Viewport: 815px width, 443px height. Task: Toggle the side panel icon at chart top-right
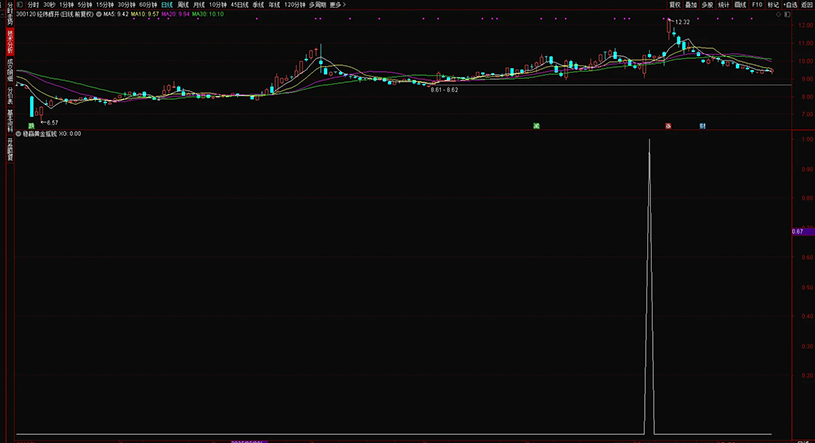coord(787,15)
